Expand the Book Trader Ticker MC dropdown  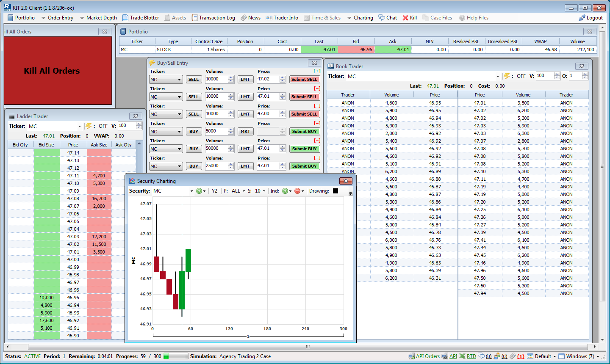tap(498, 77)
